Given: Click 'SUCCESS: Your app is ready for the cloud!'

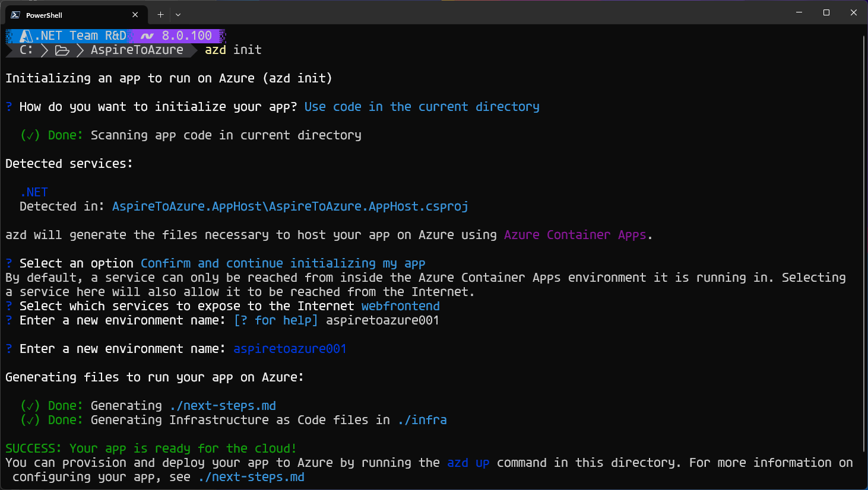Looking at the screenshot, I should 151,448.
